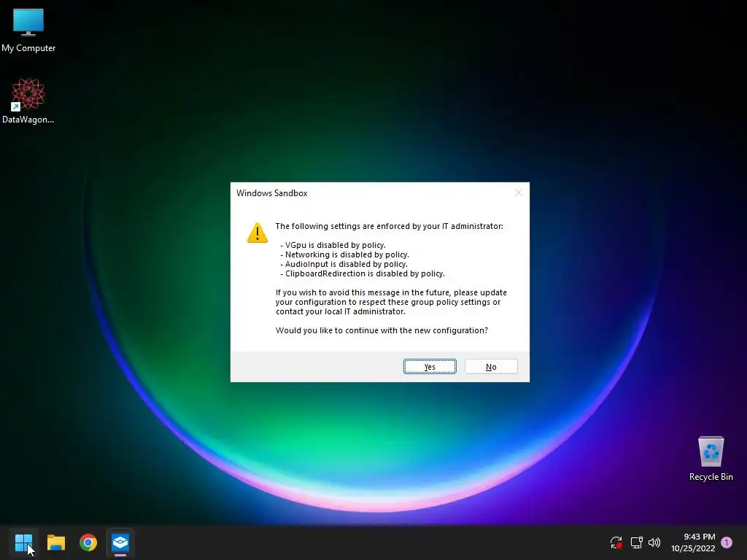Click 'Would you like to continue' question text
The width and height of the screenshot is (747, 560).
pos(382,330)
